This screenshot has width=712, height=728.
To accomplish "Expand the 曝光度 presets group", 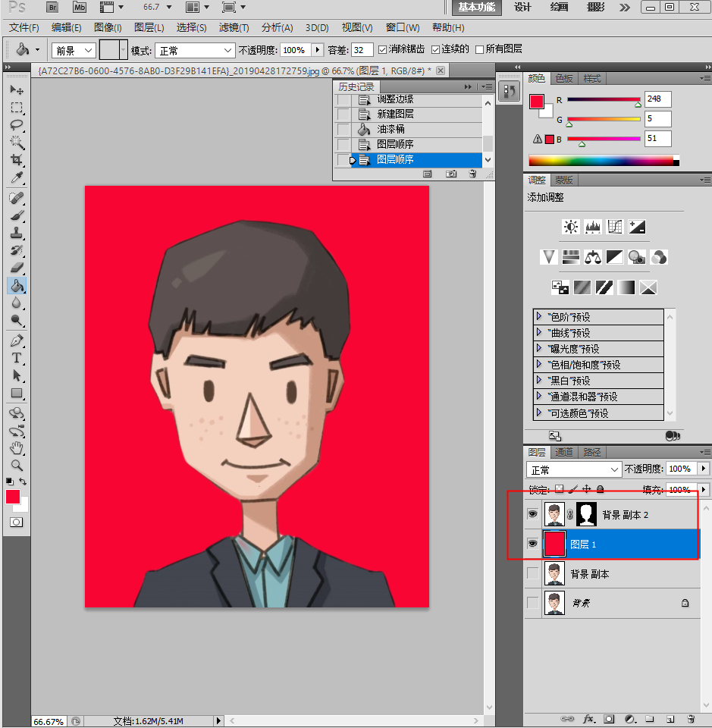I will 539,348.
